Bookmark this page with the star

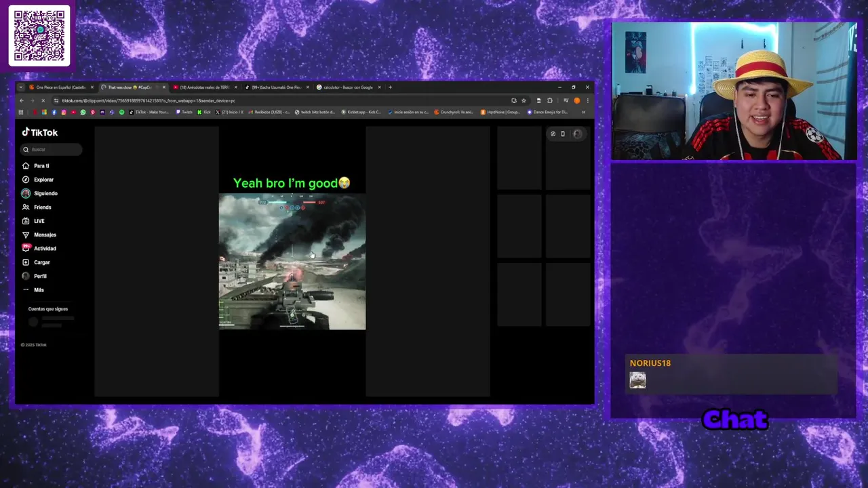[x=524, y=100]
